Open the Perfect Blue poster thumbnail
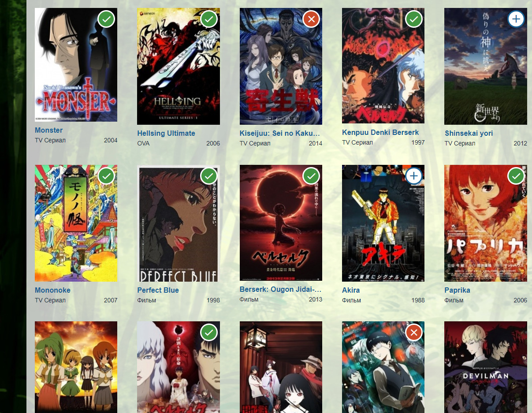Screen dimensions: 532x413 pyautogui.click(x=179, y=223)
